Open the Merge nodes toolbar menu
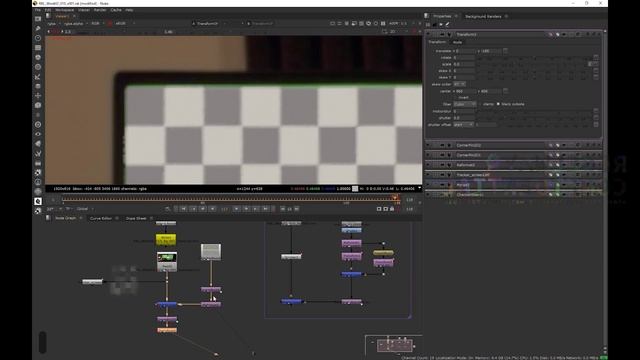 [x=38, y=86]
